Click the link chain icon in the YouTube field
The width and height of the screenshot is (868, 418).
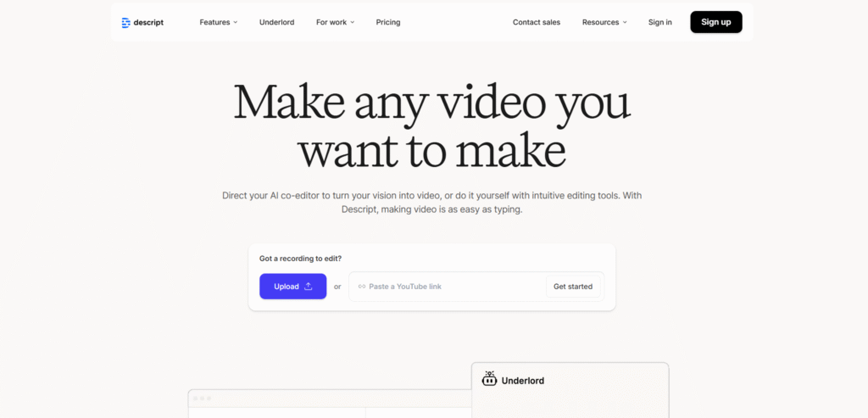coord(362,287)
